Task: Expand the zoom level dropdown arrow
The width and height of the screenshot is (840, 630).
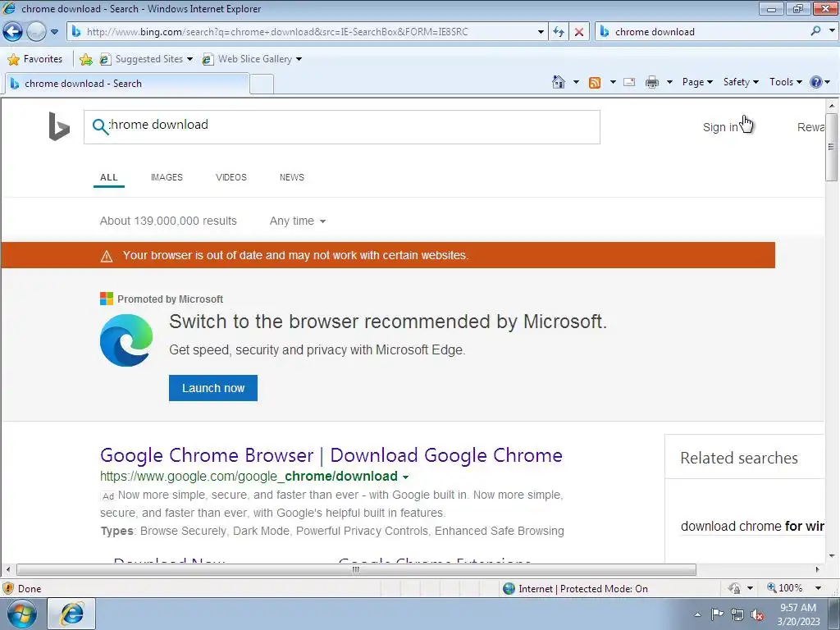Action: pos(818,588)
